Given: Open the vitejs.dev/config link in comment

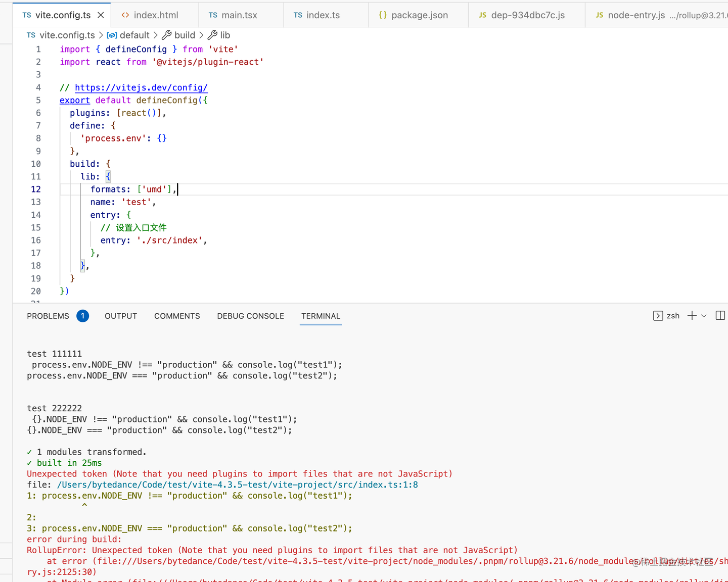Looking at the screenshot, I should coord(141,87).
